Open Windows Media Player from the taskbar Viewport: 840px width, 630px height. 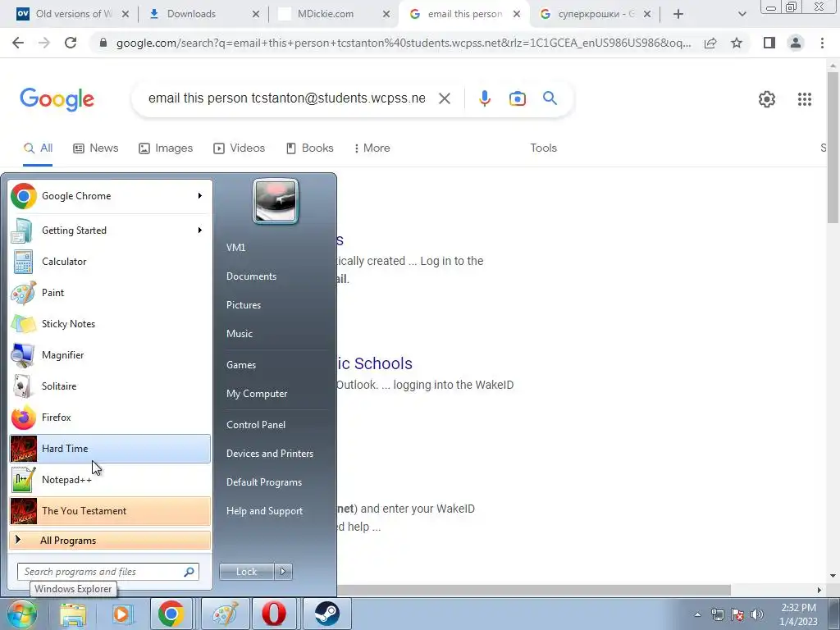pos(121,614)
